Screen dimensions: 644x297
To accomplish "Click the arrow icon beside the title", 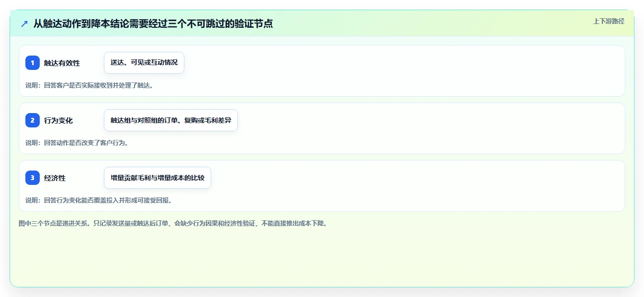I will tap(24, 23).
